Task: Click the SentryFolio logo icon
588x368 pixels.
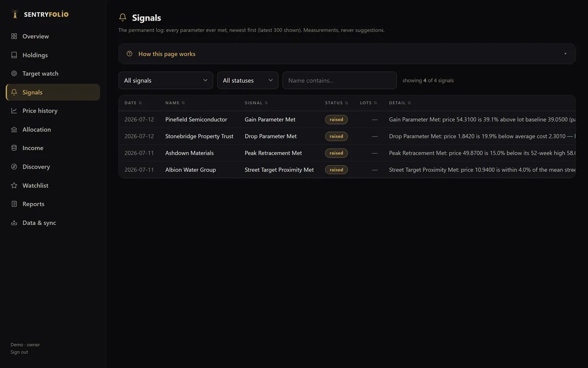Action: point(15,14)
